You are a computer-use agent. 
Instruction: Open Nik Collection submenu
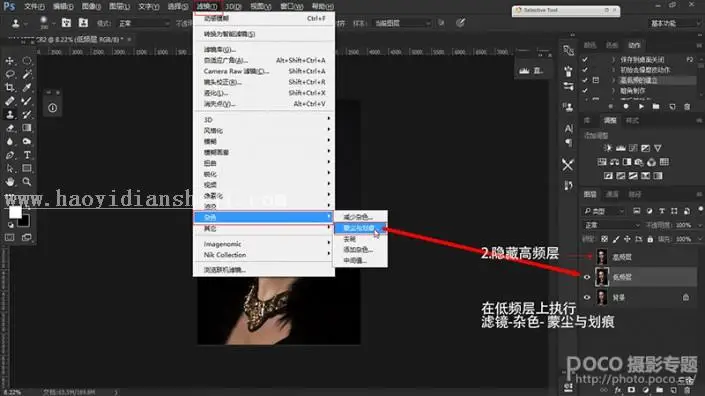pos(264,254)
